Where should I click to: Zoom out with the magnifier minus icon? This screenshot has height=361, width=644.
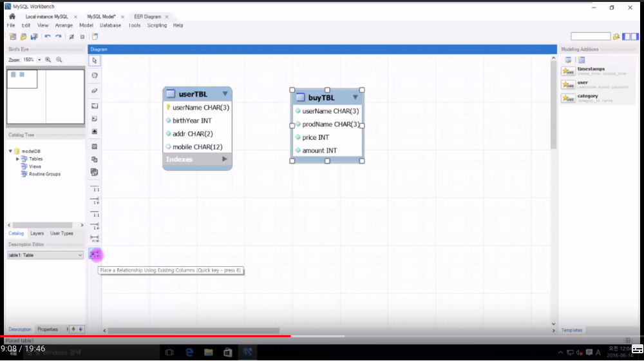(59, 59)
